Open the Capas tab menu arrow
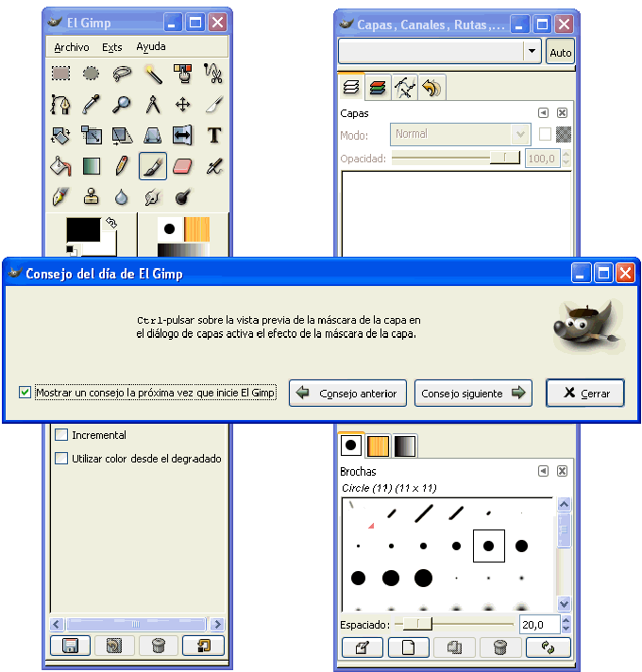Image resolution: width=642 pixels, height=672 pixels. [543, 112]
